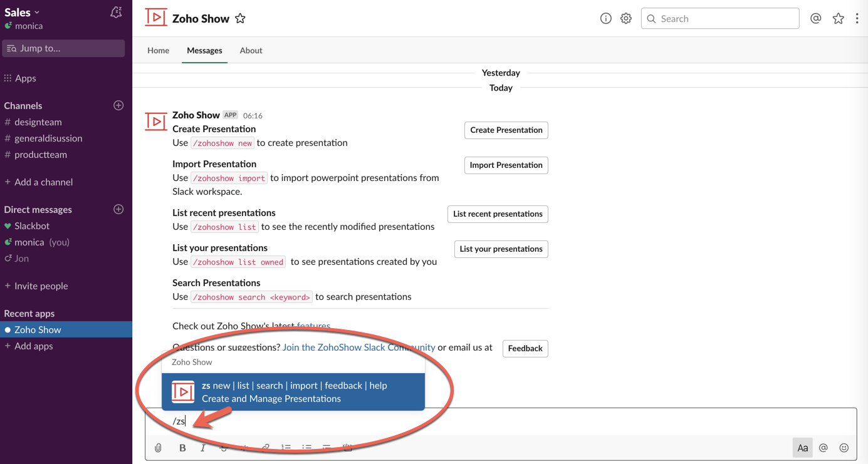Toggle Aa formatting toolbar visibility
868x464 pixels.
click(x=802, y=448)
